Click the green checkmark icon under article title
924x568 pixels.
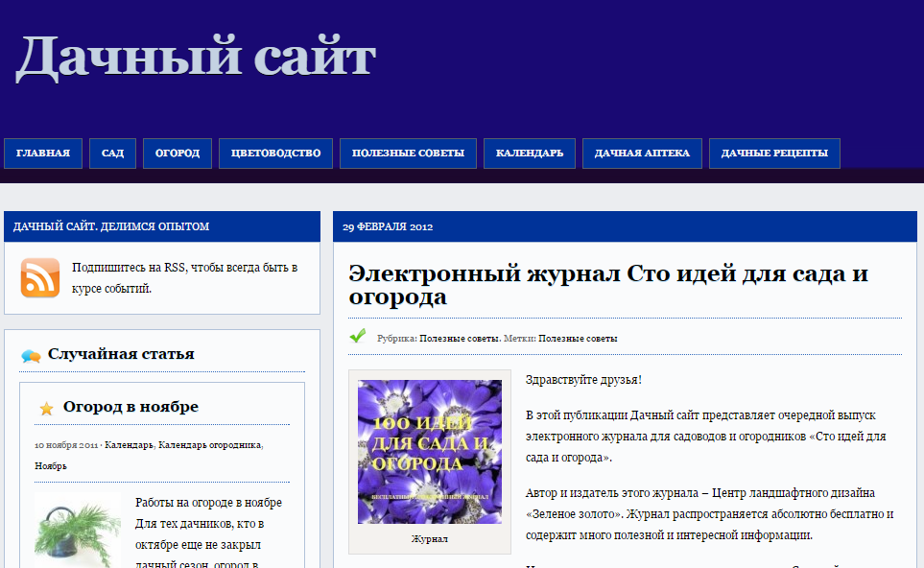358,336
